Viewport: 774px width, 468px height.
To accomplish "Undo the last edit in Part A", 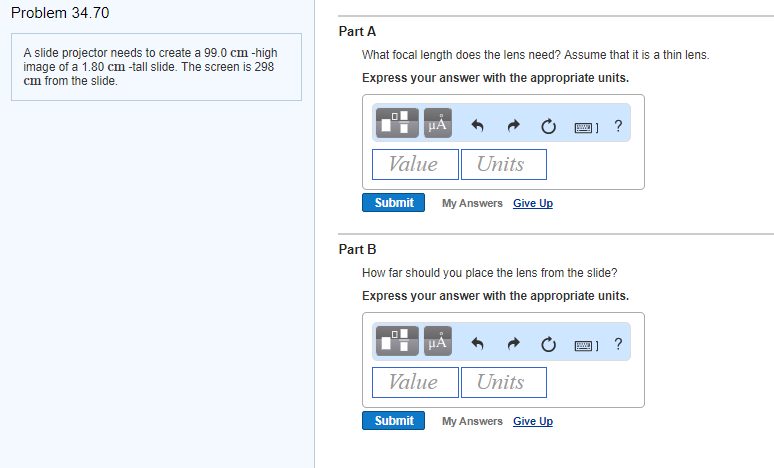I will (477, 126).
